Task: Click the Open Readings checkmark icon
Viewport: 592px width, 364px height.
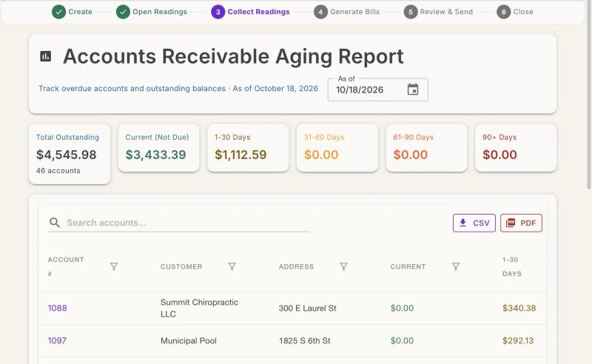Action: [x=123, y=12]
